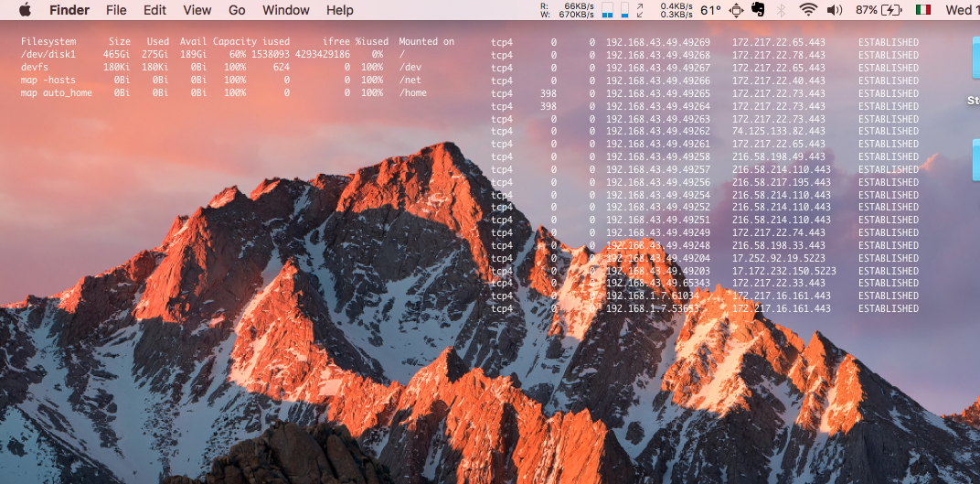
Task: Click the '/home' mount point
Action: (412, 92)
